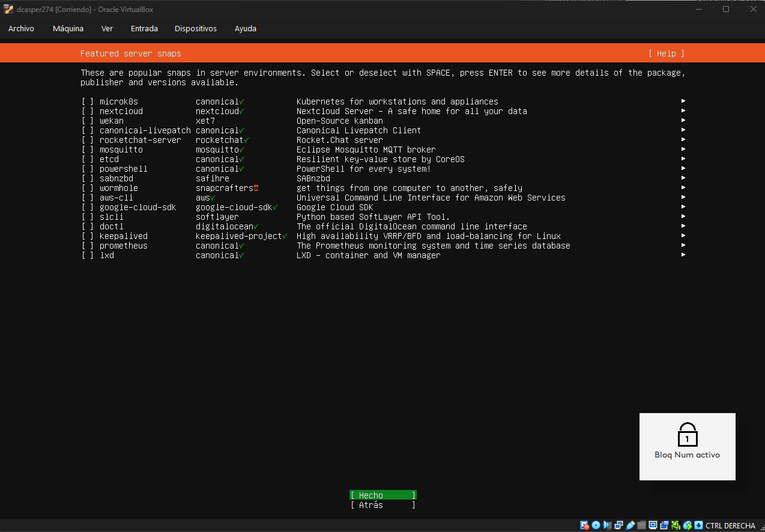Select the microk8s snap checkbox
Screen dimensions: 765x532
pos(88,101)
